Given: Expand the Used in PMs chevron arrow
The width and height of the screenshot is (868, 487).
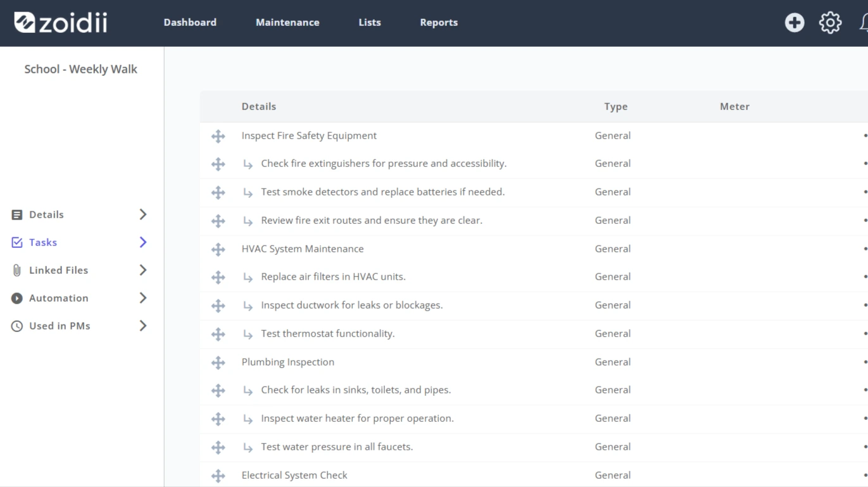Looking at the screenshot, I should tap(143, 326).
